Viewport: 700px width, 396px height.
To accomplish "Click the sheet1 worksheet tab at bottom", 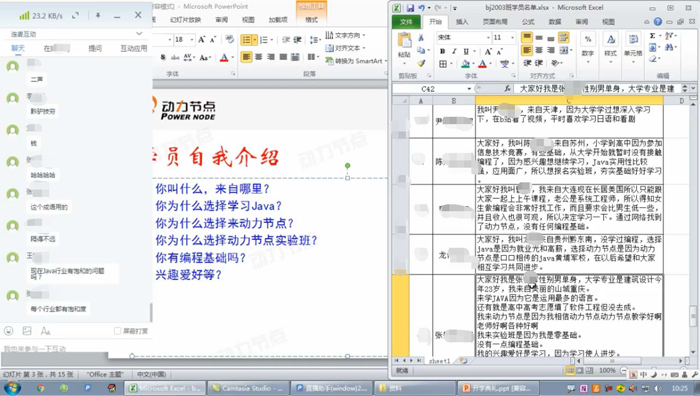I will click(x=440, y=361).
